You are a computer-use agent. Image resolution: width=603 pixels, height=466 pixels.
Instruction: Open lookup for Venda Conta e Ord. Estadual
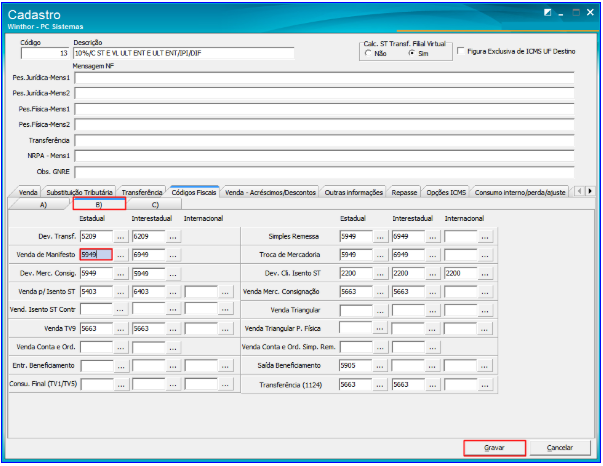pos(121,347)
